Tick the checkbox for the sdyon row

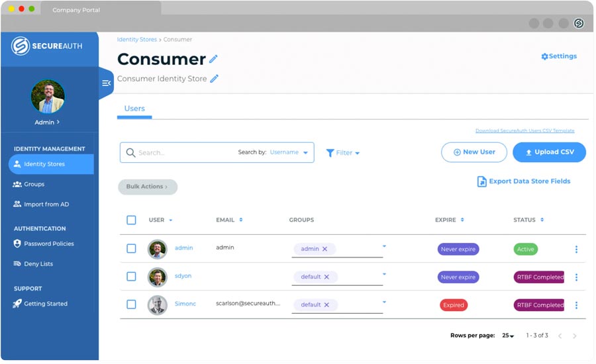coord(131,277)
